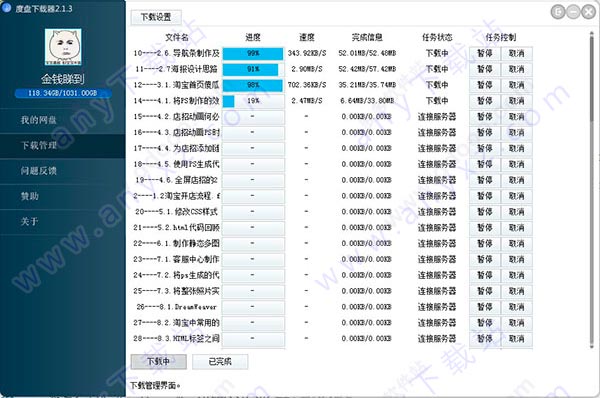Image resolution: width=600 pixels, height=398 pixels.
Task: Open the 下载设置 settings button
Action: (x=156, y=17)
